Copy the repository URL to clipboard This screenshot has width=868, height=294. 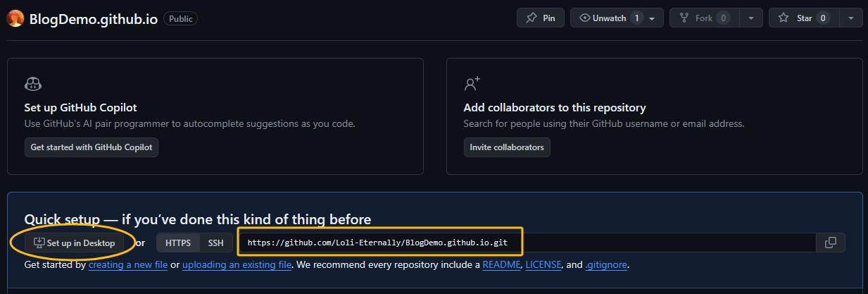click(831, 243)
